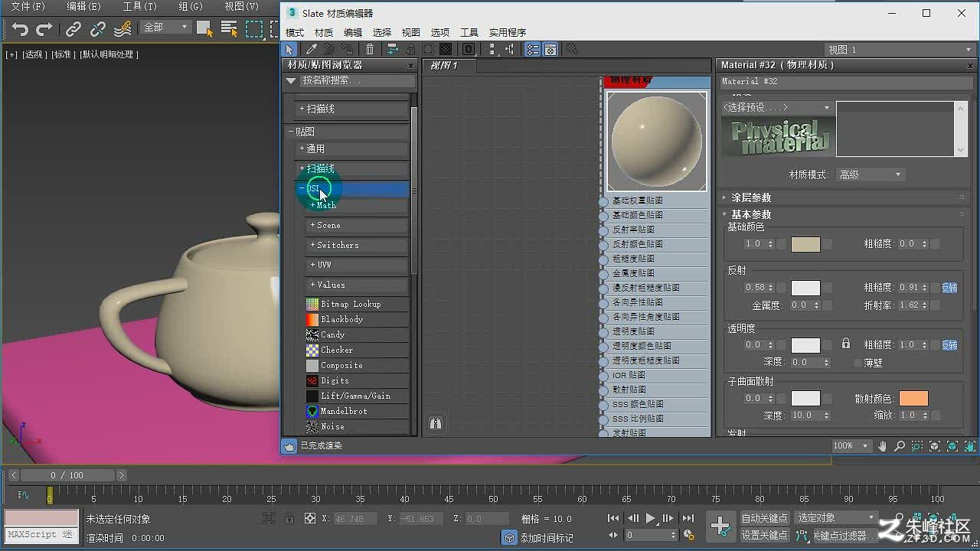This screenshot has height=551, width=980.
Task: Select the arrow selection tool in Slate toolbar
Action: 289,49
